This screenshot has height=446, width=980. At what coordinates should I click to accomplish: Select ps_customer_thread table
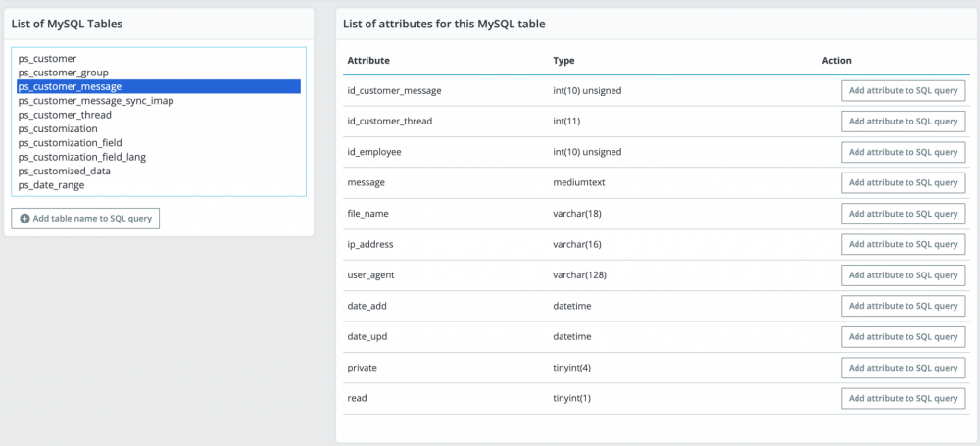pos(65,115)
